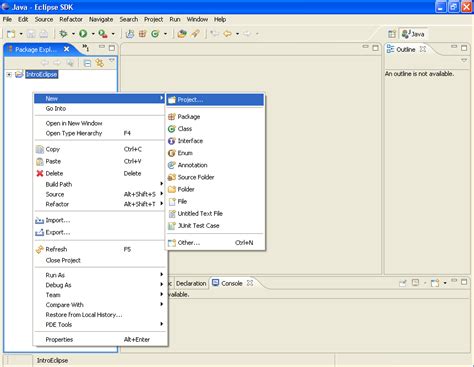Select Go Into from context menu
This screenshot has height=367, width=474.
pyautogui.click(x=100, y=109)
